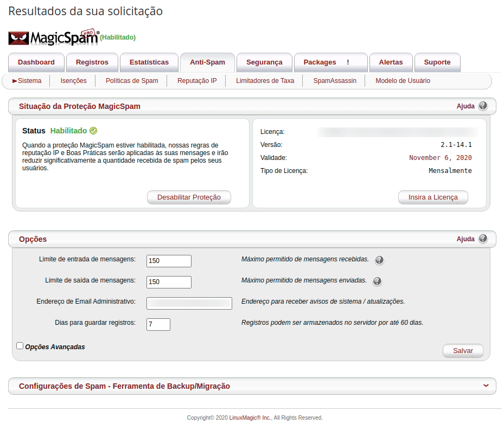
Task: Focus the Limite de entrada de mensagens field
Action: pos(169,261)
